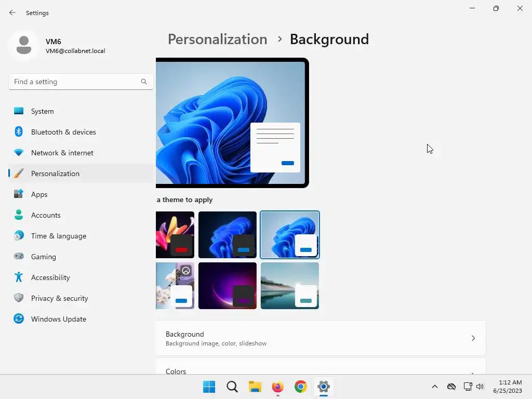Image resolution: width=532 pixels, height=399 pixels.
Task: Click the cloud sync tray icon
Action: tap(451, 387)
